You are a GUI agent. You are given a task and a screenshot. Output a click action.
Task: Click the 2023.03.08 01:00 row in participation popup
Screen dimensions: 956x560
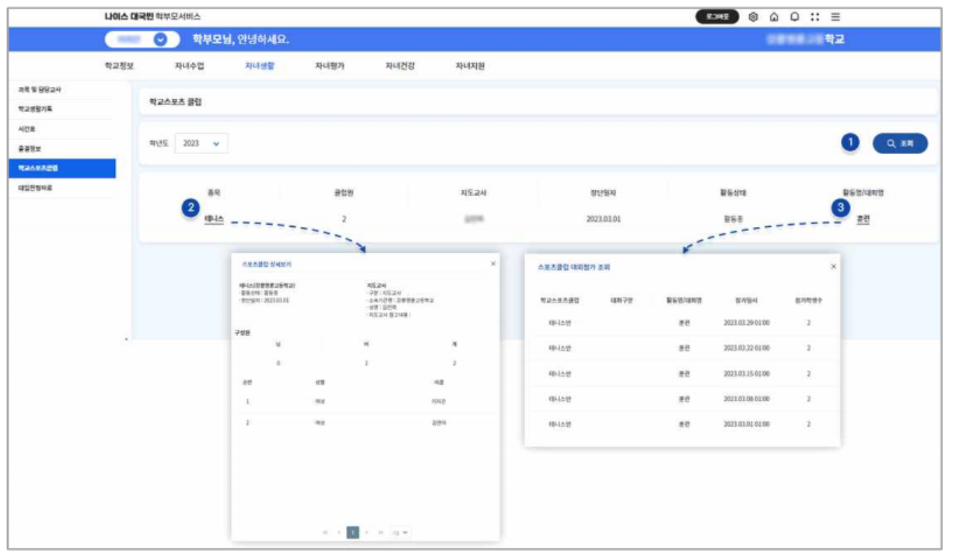pyautogui.click(x=682, y=399)
